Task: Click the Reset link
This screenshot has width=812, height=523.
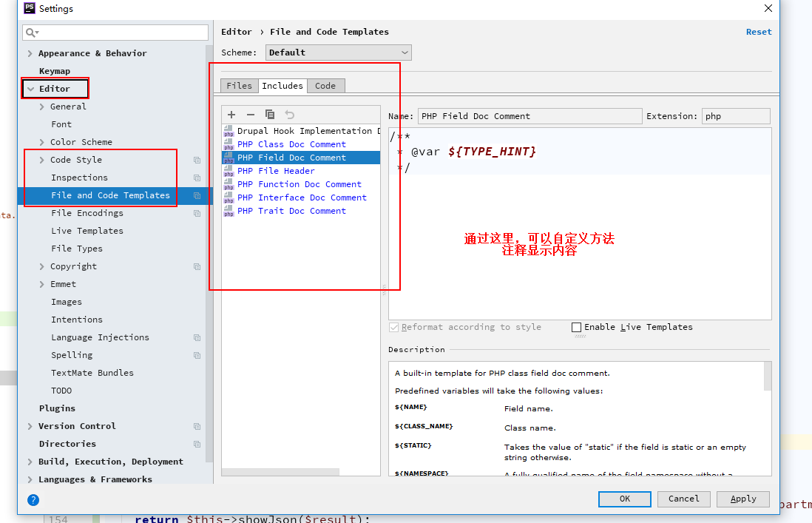Action: click(x=758, y=32)
